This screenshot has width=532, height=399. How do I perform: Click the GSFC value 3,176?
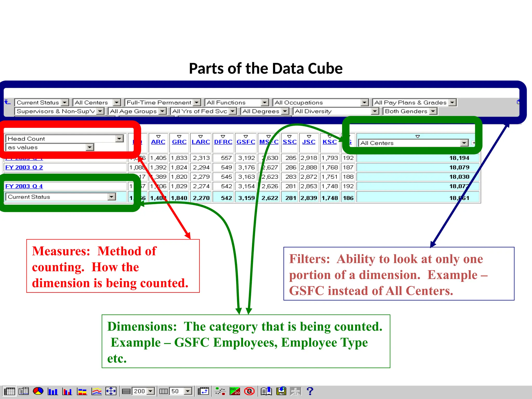(x=247, y=167)
